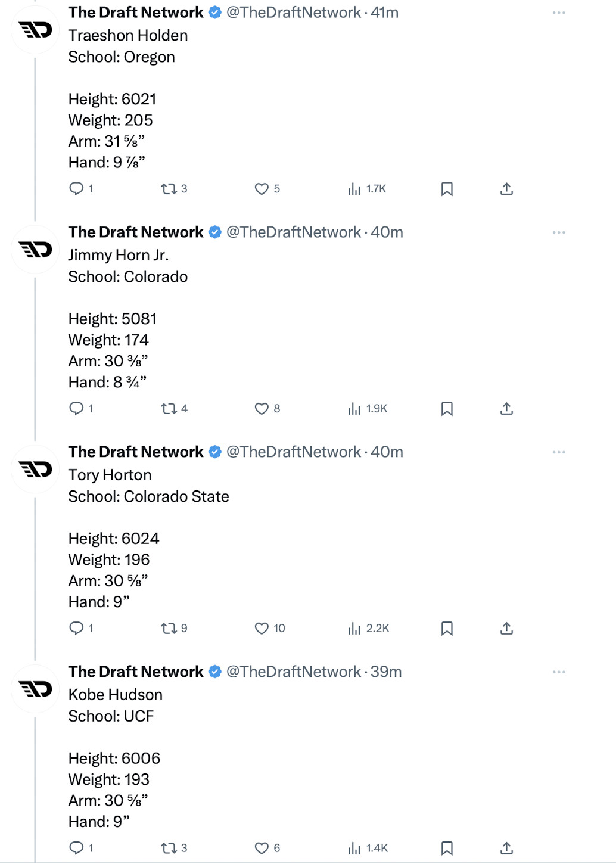616x864 pixels.
Task: Open more options on Tory Horton tweet
Action: [x=558, y=452]
